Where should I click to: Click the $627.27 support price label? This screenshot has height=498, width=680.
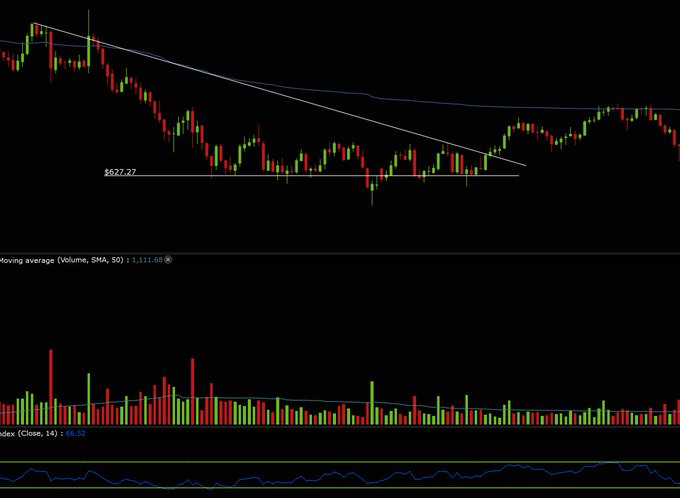coord(120,172)
